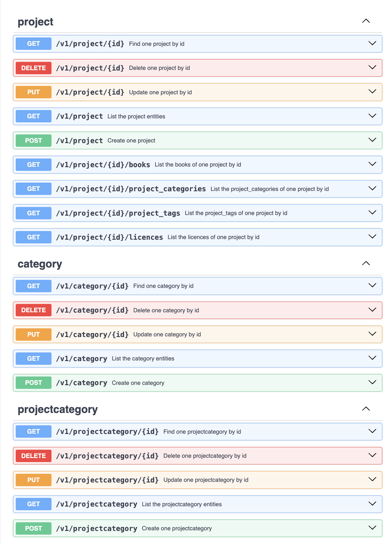Screen dimensions: 392x545
Task: Click 'Create one project' description
Action: pyautogui.click(x=131, y=140)
